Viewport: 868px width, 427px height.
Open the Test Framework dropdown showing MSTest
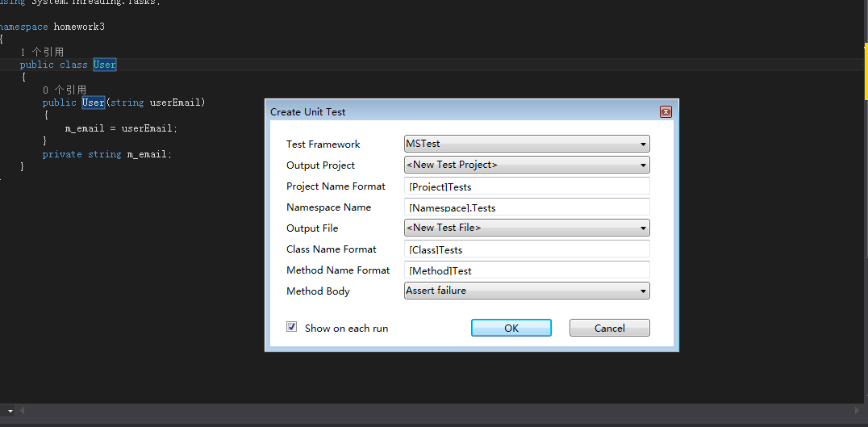click(527, 144)
